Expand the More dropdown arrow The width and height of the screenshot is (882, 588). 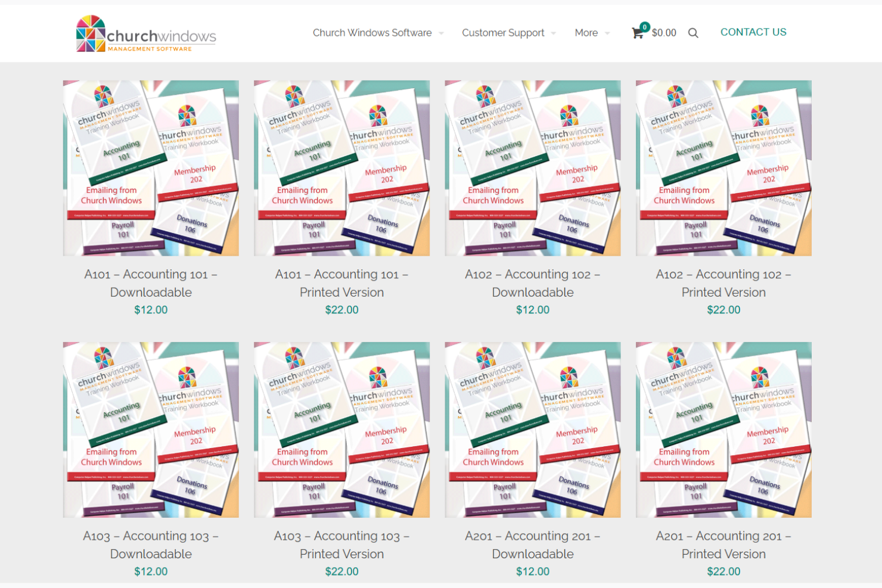(607, 33)
